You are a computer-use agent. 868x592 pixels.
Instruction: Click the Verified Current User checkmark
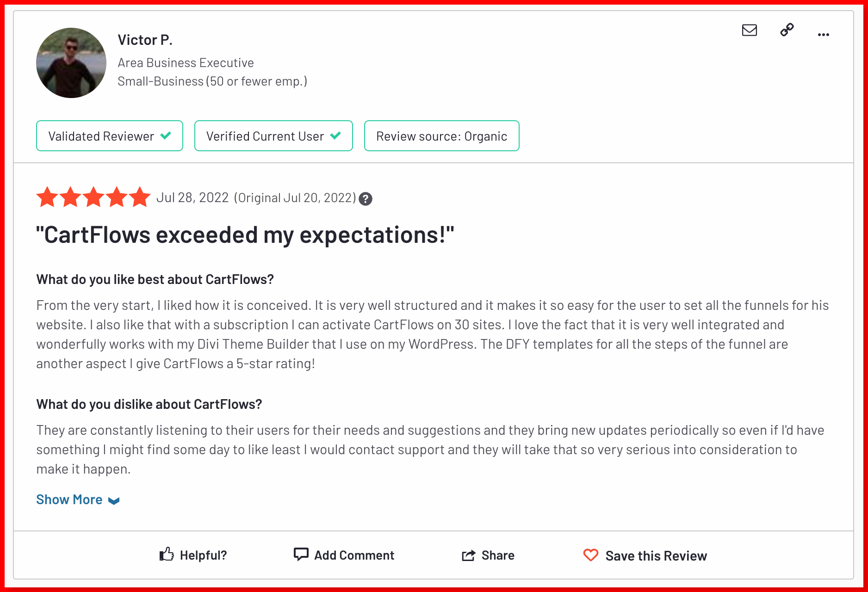click(x=335, y=136)
